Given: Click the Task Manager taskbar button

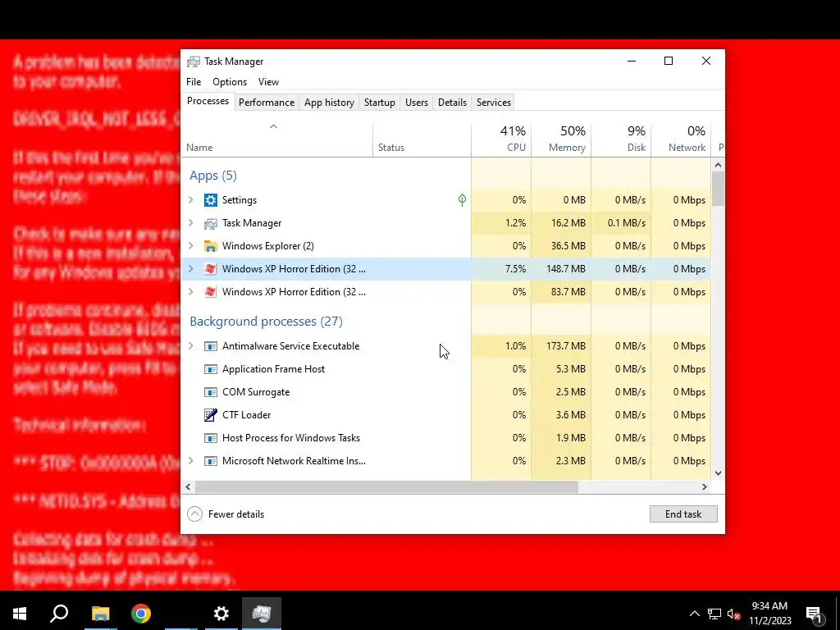Looking at the screenshot, I should tap(262, 614).
